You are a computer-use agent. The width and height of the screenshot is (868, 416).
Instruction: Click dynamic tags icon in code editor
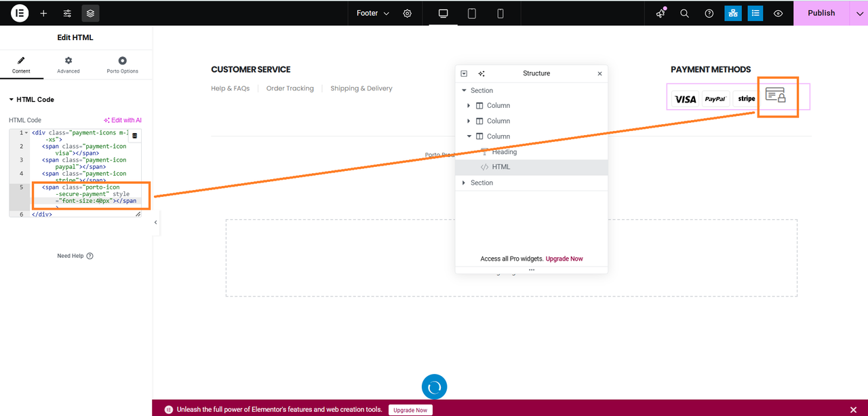click(134, 136)
